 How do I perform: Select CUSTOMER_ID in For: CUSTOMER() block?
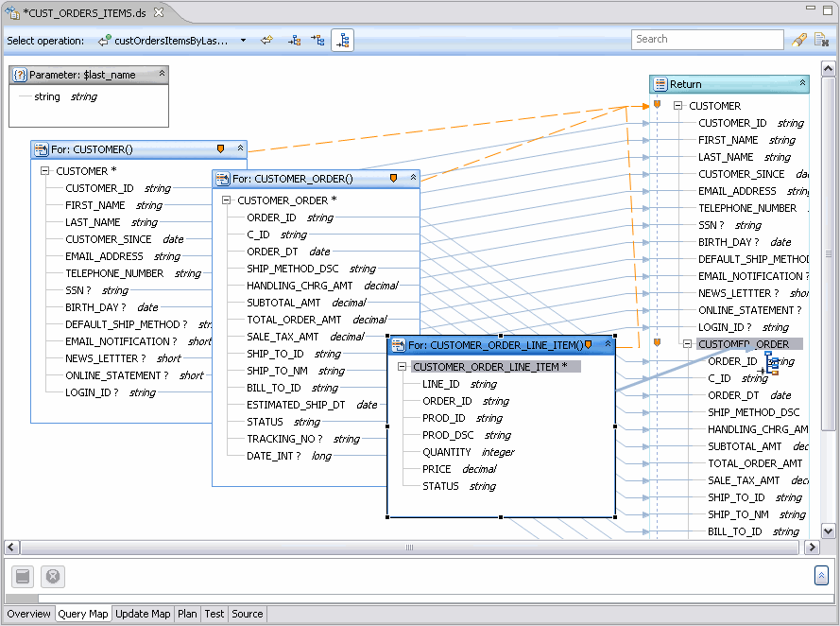click(99, 188)
